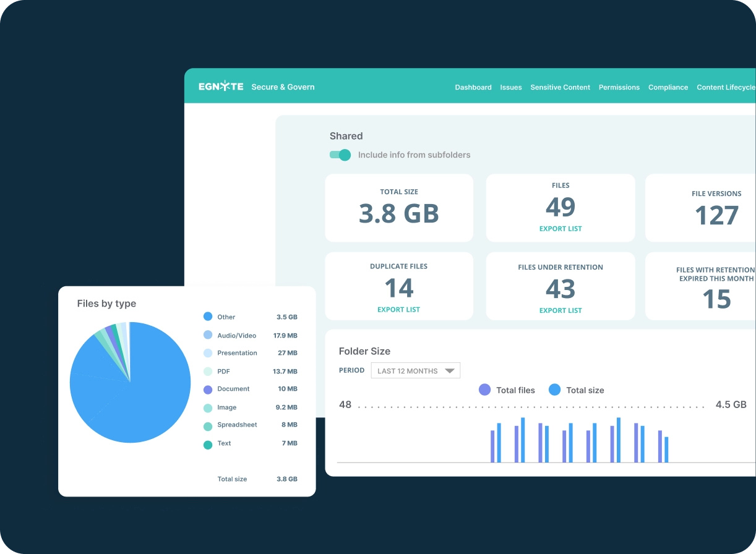Image resolution: width=756 pixels, height=554 pixels.
Task: Click the Total size legend dot
Action: pyautogui.click(x=555, y=390)
